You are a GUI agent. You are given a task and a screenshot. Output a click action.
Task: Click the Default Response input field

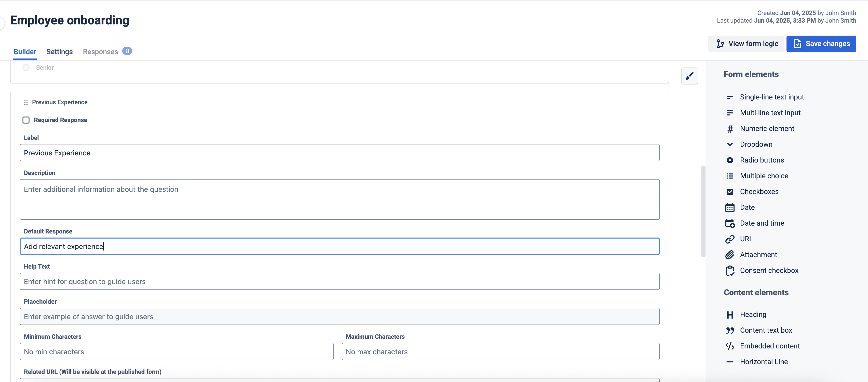click(x=340, y=246)
